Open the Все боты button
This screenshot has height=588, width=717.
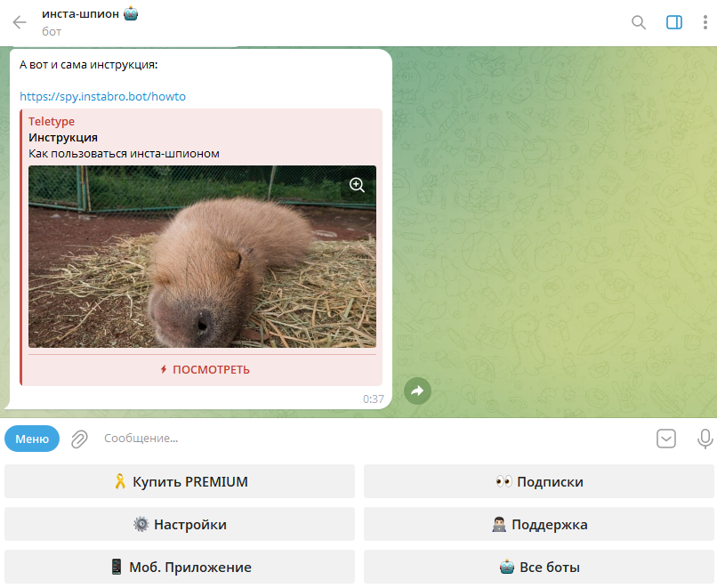click(x=539, y=568)
